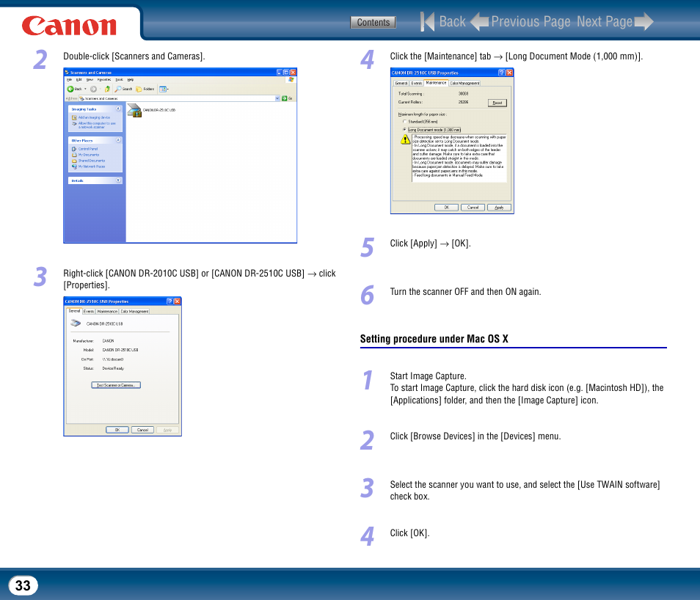Click the help question mark in Maintenance dialog

[502, 73]
